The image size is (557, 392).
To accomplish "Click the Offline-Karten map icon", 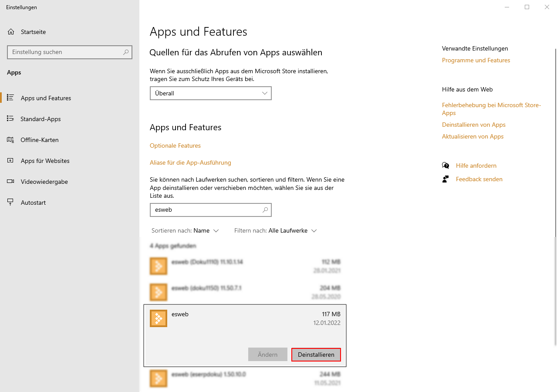I will [x=11, y=140].
